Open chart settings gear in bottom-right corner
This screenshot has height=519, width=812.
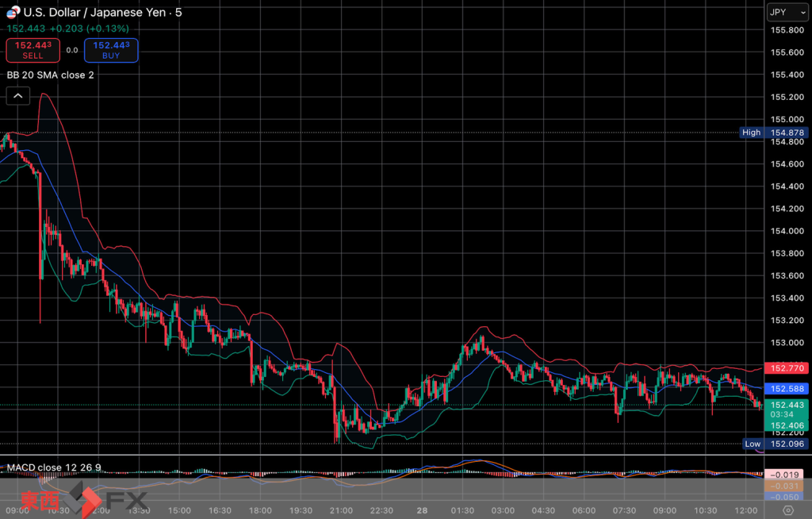click(x=787, y=510)
